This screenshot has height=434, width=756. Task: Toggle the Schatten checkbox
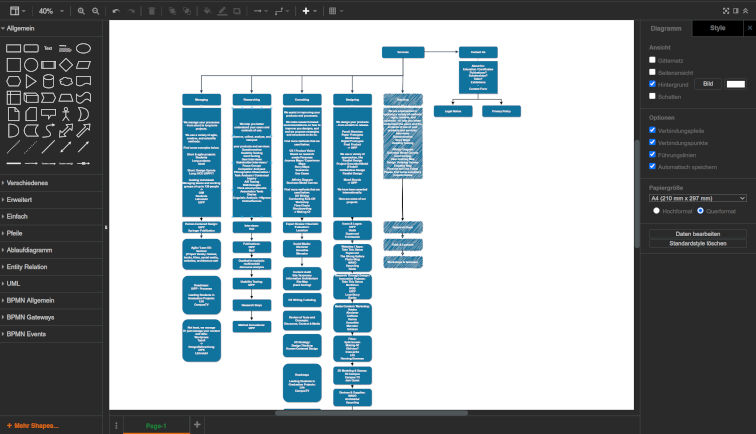[653, 97]
